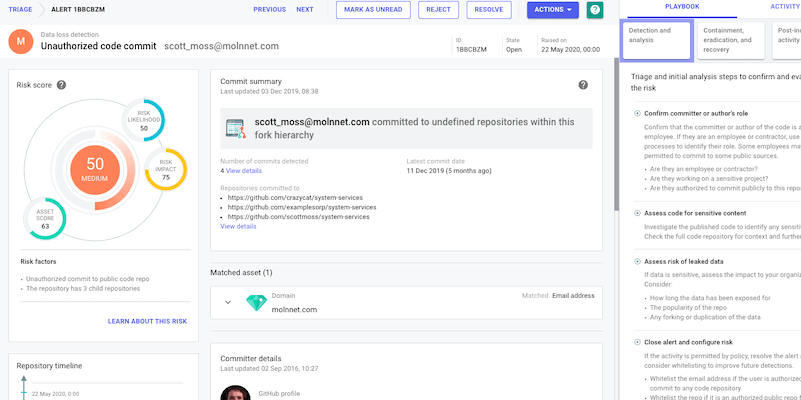Click the Reject button
Image resolution: width=801 pixels, height=400 pixels.
point(438,10)
